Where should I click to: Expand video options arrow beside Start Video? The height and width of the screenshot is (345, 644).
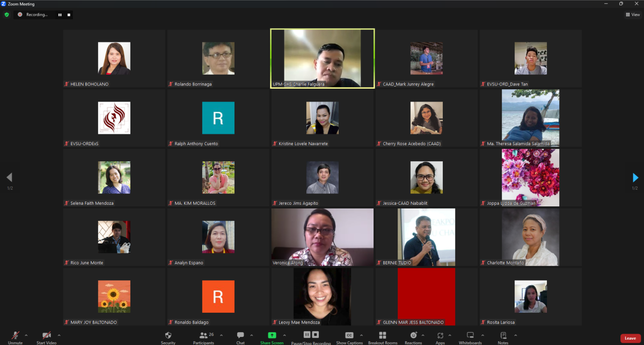pyautogui.click(x=59, y=335)
